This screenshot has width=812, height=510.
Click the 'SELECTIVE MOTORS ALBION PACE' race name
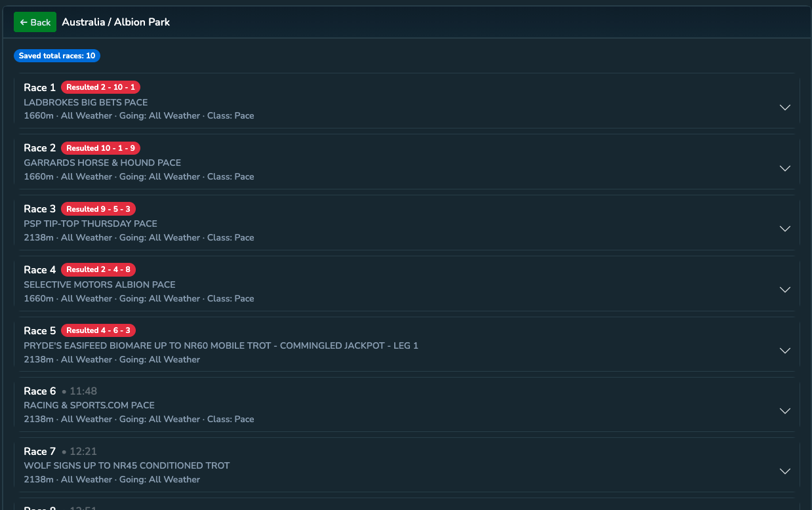click(100, 284)
